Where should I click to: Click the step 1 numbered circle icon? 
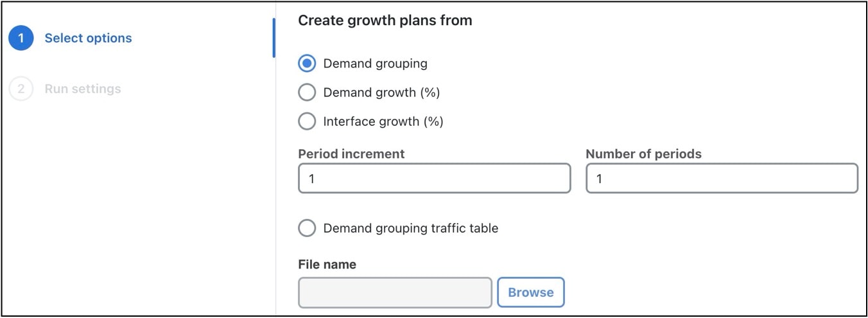(21, 38)
